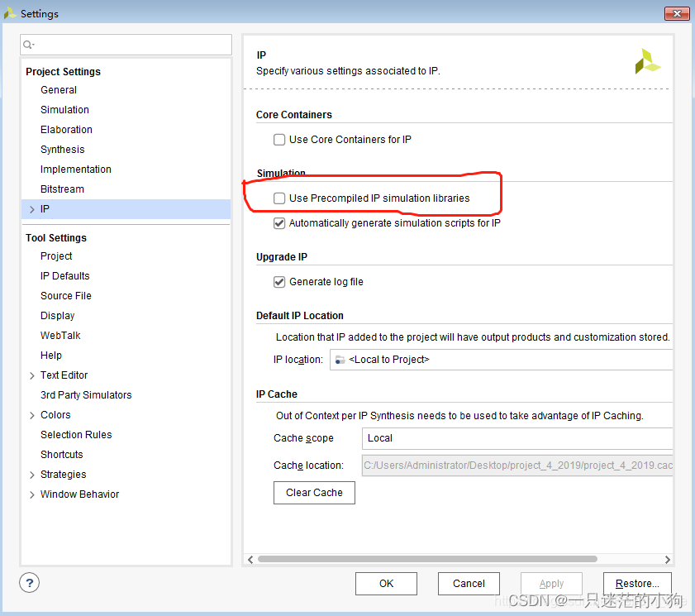Expand the Text Editor settings section

tap(31, 375)
